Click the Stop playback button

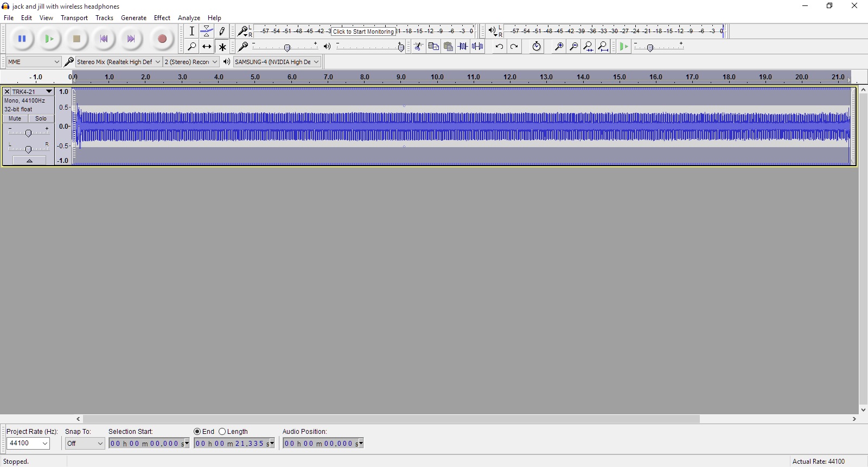(x=76, y=39)
